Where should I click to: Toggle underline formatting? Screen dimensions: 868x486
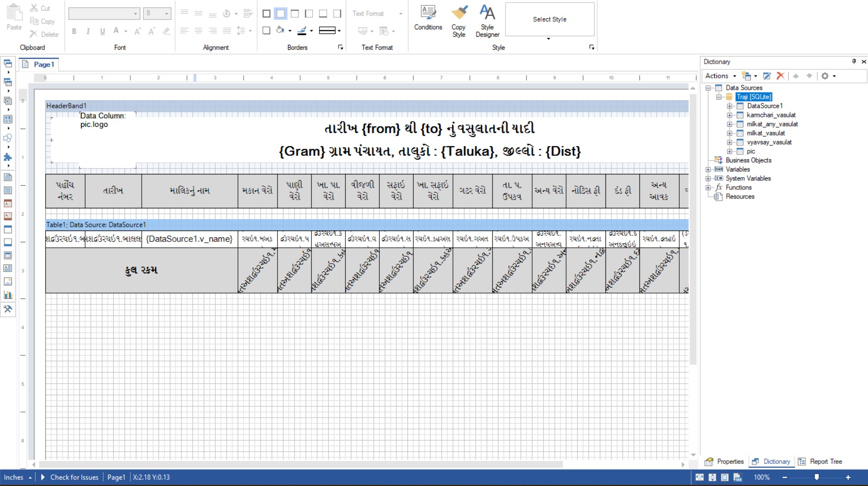(102, 31)
